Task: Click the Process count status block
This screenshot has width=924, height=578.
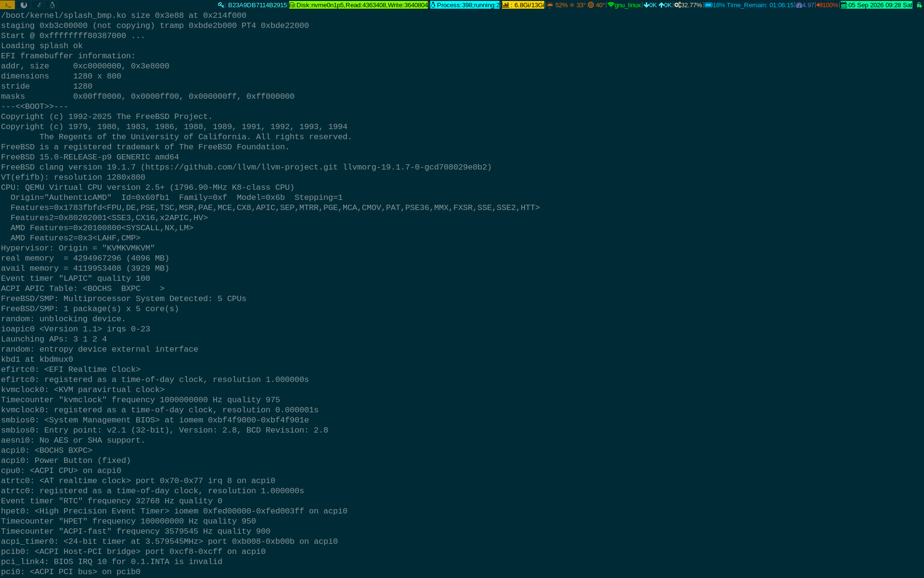Action: click(465, 5)
